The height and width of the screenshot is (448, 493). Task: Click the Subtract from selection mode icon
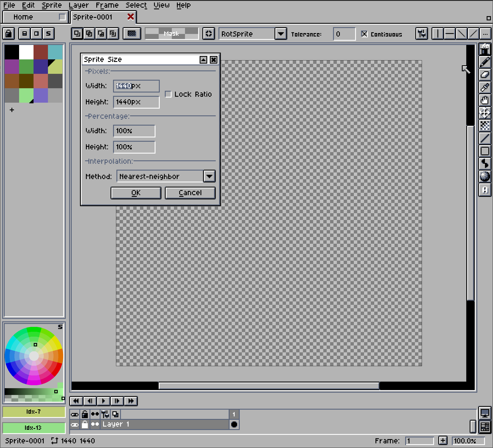coord(101,34)
